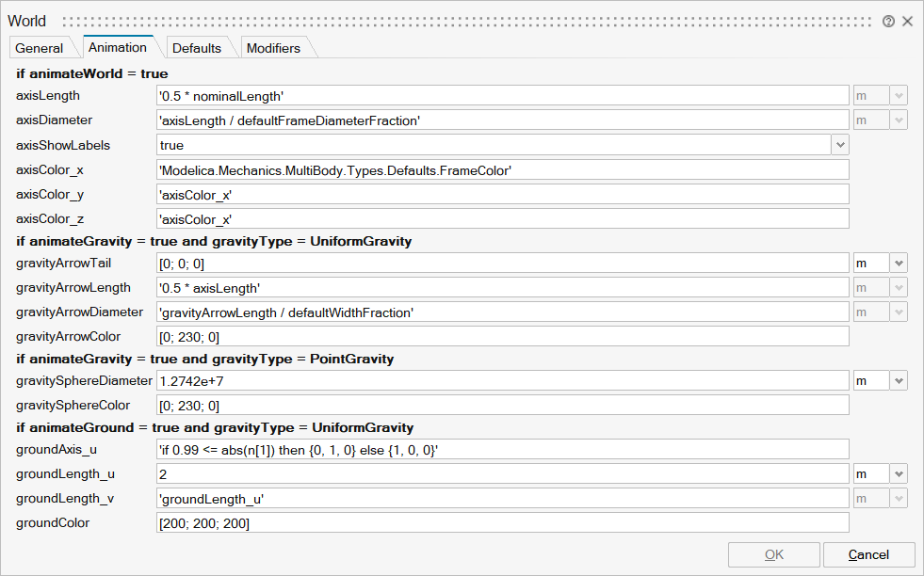Open gravitySphereDiameter unit dropdown

(898, 380)
